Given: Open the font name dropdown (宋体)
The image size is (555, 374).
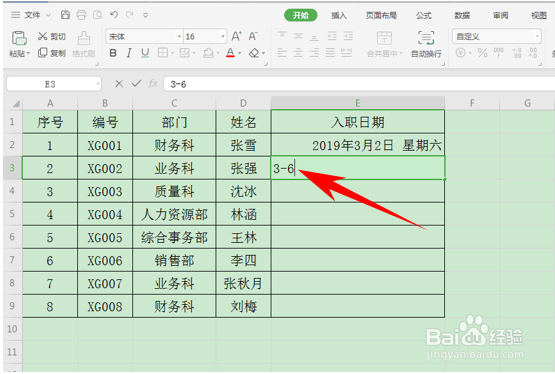Looking at the screenshot, I should coord(179,36).
